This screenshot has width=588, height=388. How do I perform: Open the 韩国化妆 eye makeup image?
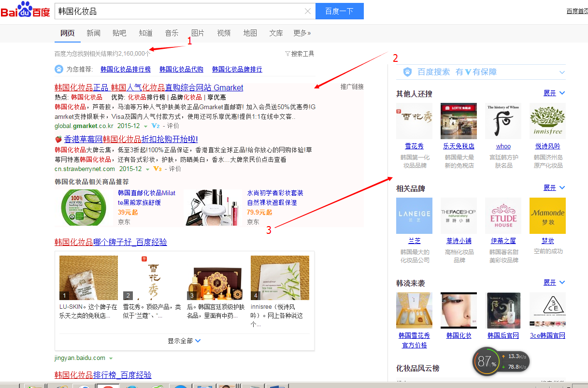pyautogui.click(x=459, y=310)
